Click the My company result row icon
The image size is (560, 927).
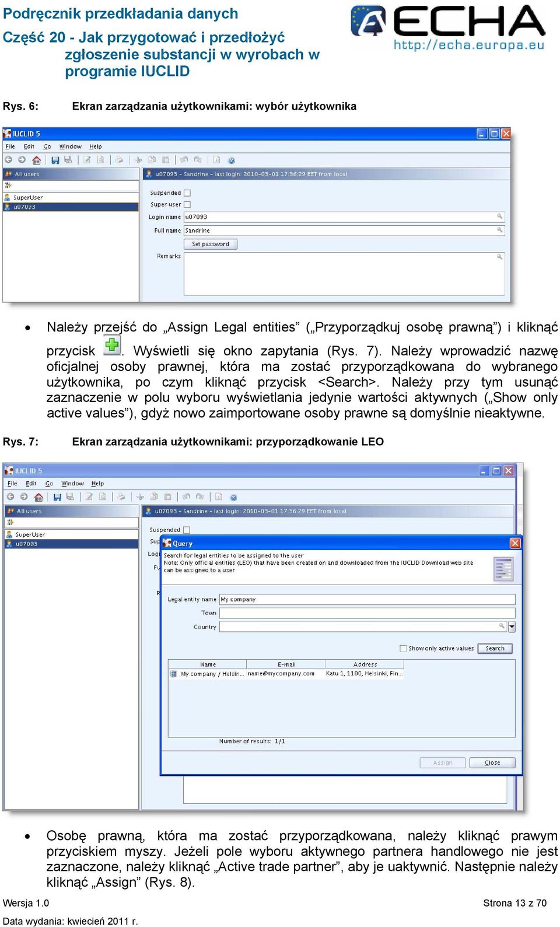[x=173, y=674]
